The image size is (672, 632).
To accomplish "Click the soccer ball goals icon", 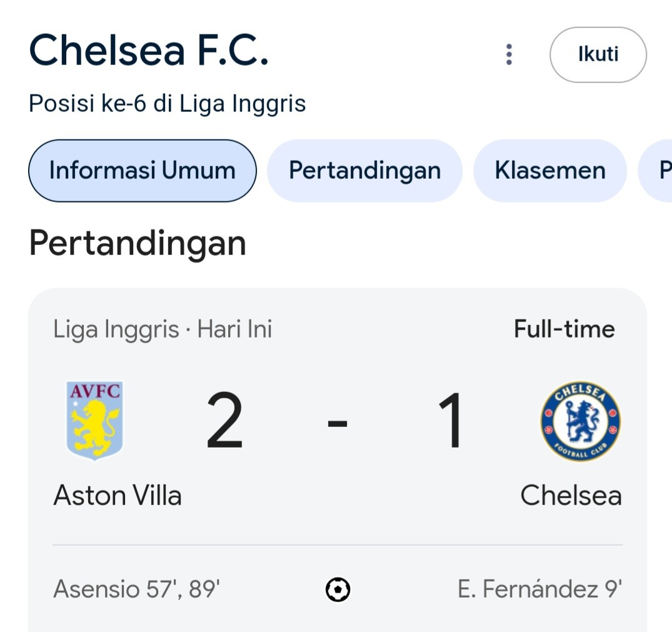I will [338, 589].
